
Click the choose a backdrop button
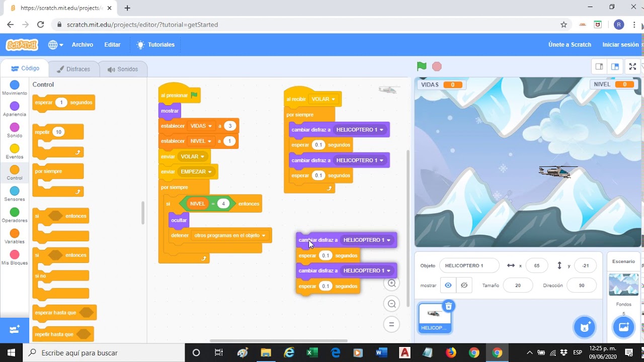(623, 327)
